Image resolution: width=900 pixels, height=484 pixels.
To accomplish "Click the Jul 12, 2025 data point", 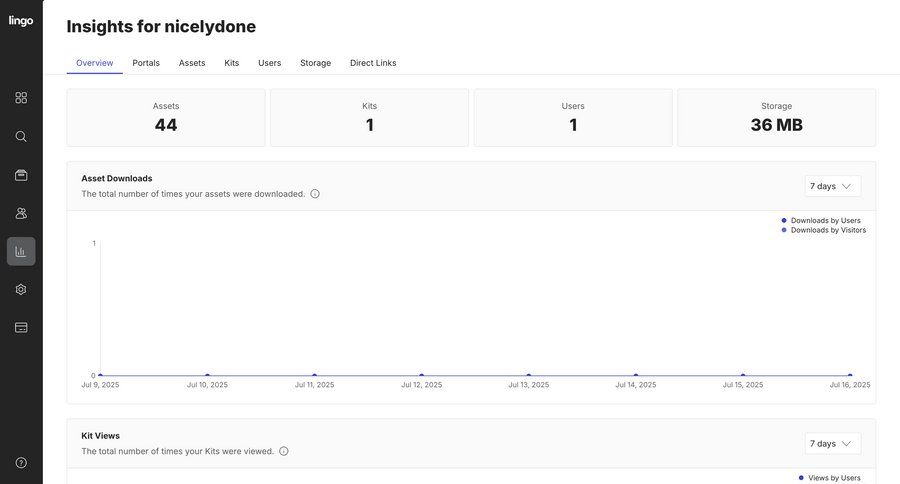I will [422, 375].
